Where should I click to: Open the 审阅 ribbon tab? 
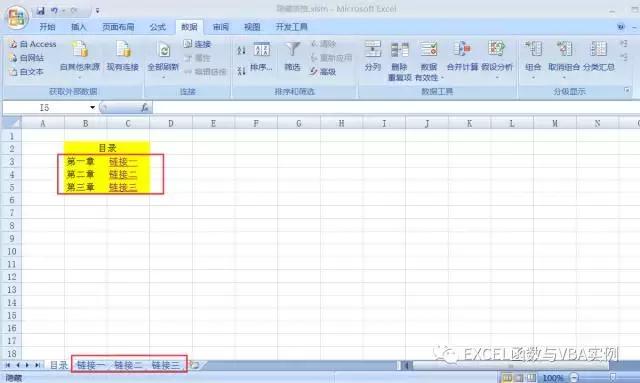[x=221, y=27]
